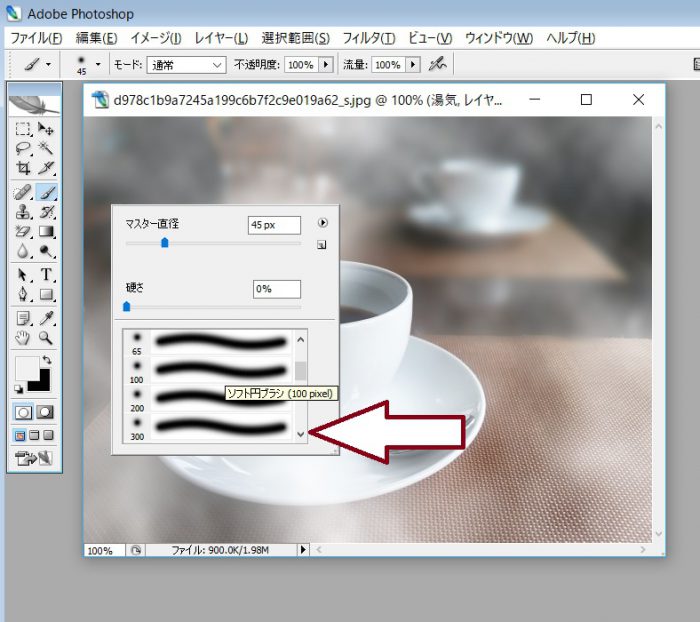Click the 流量 100% input field
The image size is (700, 622).
389,65
